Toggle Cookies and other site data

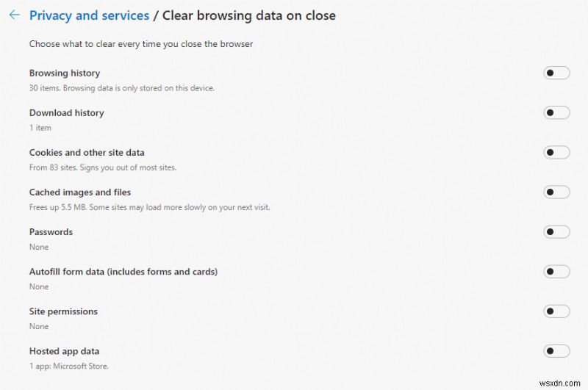556,152
